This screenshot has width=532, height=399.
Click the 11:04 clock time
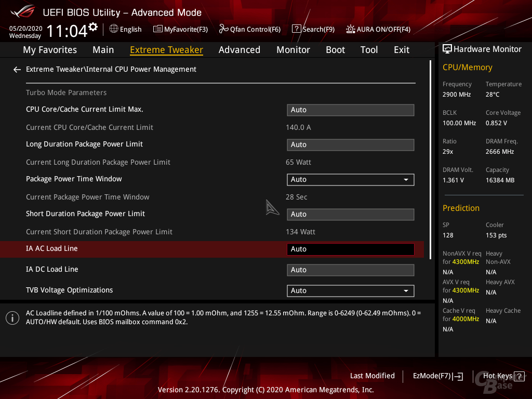(x=67, y=31)
